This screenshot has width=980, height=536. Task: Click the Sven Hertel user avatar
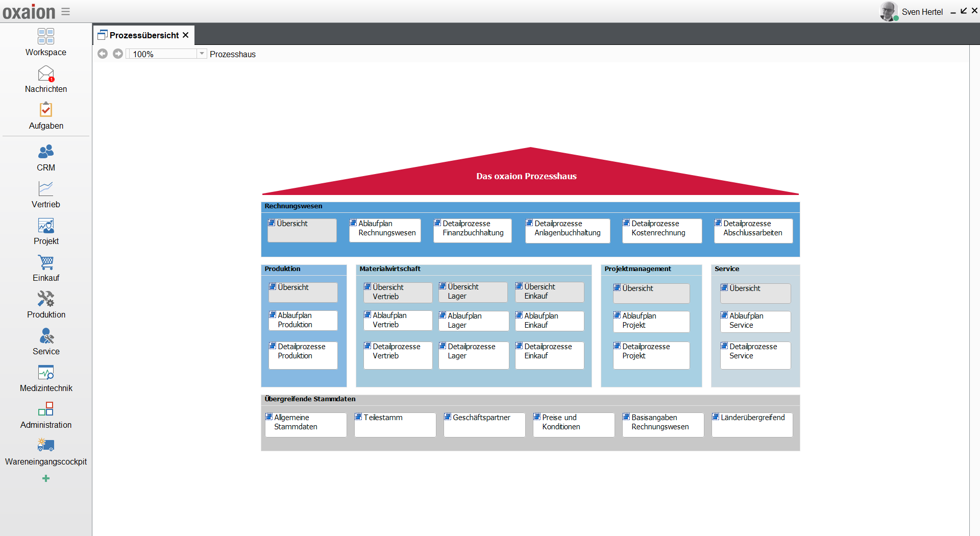tap(889, 11)
